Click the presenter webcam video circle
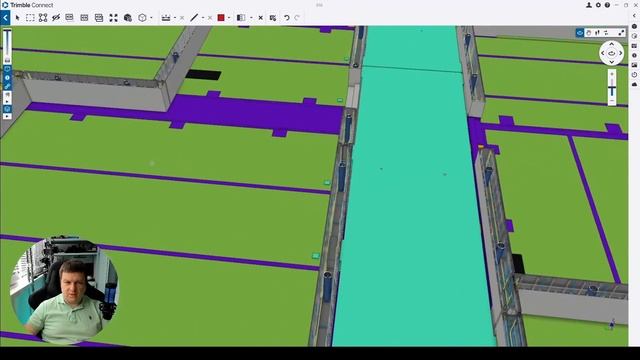The width and height of the screenshot is (640, 360). pos(64,291)
